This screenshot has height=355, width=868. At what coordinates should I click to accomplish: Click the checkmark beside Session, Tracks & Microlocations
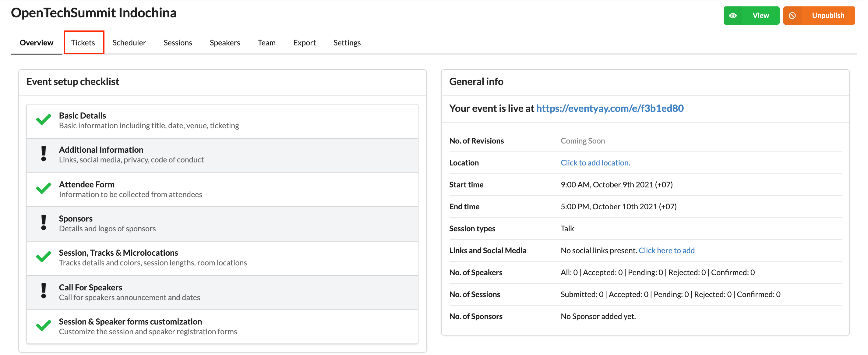[x=44, y=257]
